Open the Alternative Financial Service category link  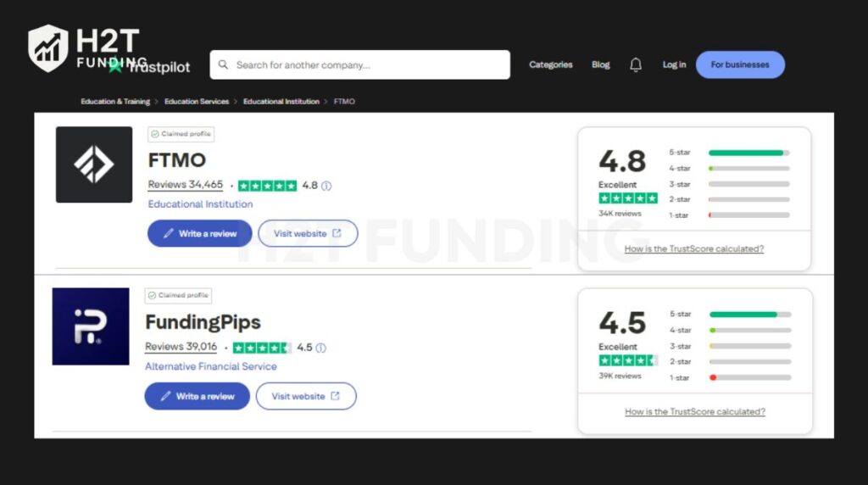coord(211,366)
